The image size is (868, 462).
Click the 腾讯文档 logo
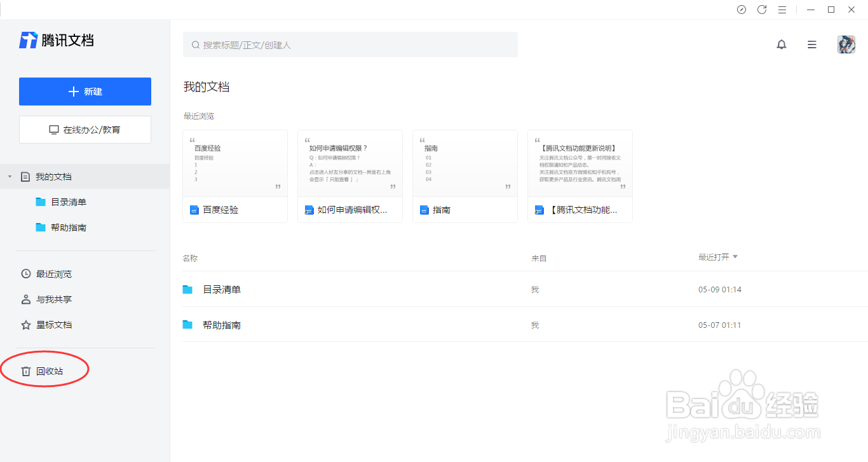pos(56,40)
